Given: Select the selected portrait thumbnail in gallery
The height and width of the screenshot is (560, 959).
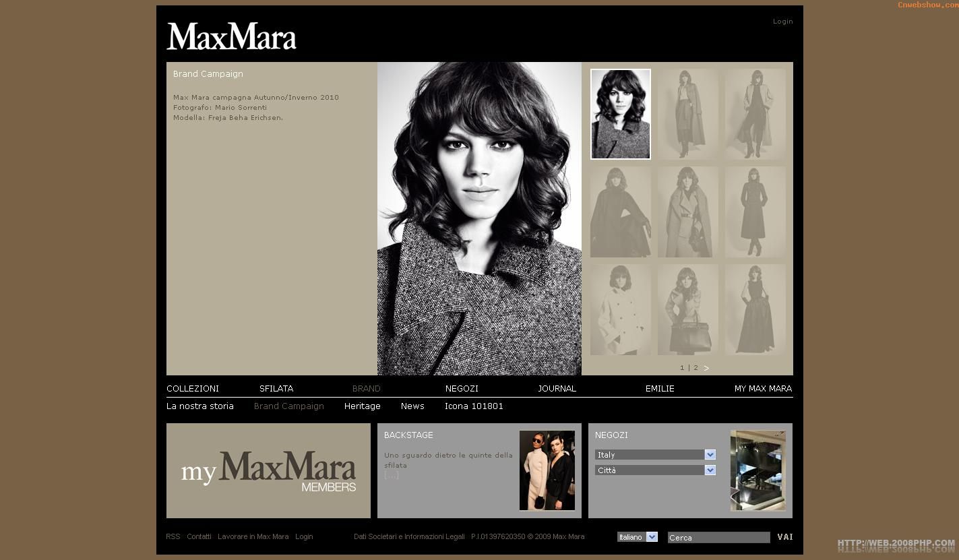Looking at the screenshot, I should pos(621,114).
